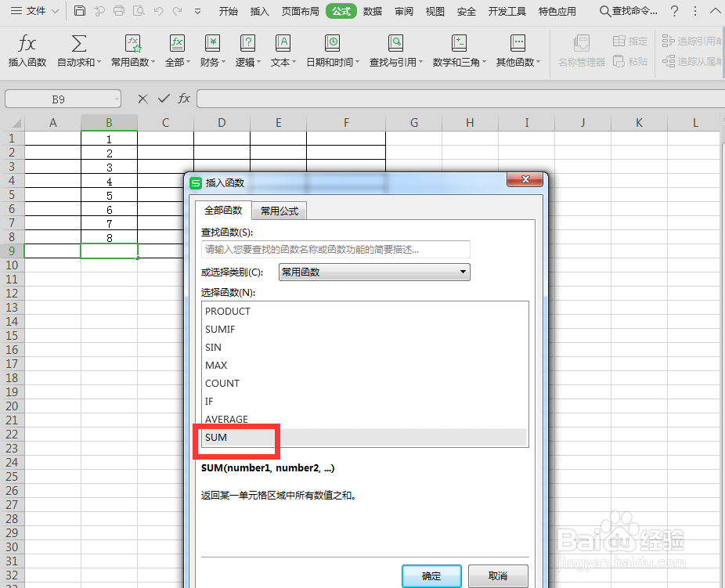Expand the 自动求和 dropdown arrow
This screenshot has width=725, height=588.
tap(99, 62)
